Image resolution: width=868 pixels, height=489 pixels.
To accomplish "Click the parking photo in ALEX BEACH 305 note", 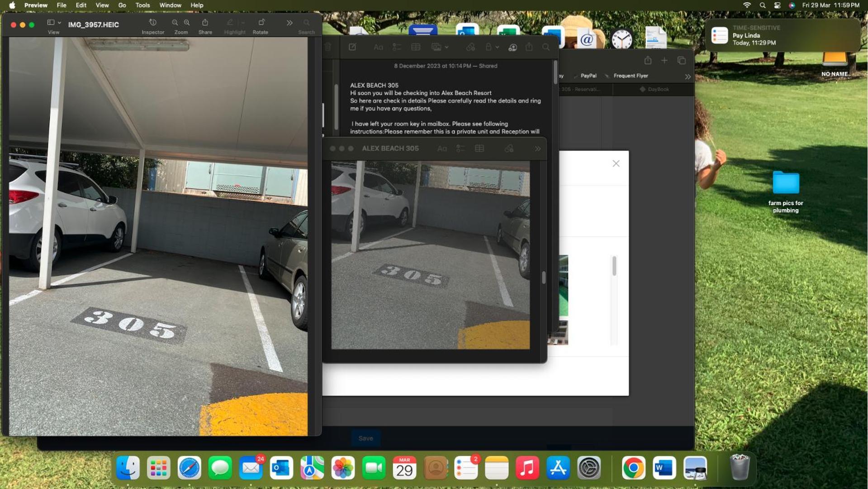I will (430, 255).
